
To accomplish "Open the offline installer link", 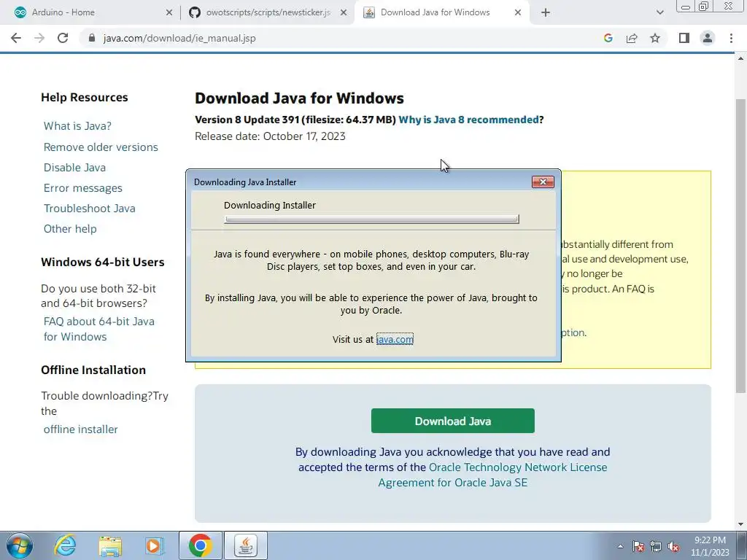I will (80, 429).
